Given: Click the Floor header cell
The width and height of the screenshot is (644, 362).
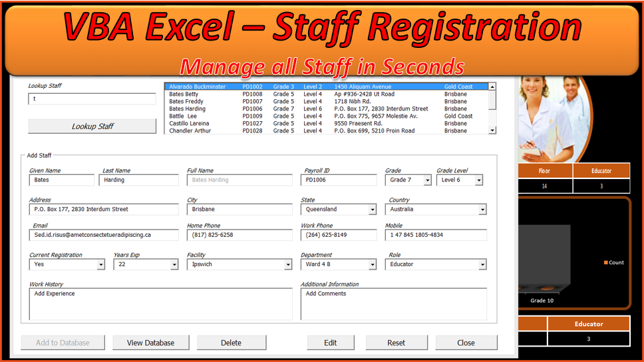Looking at the screenshot, I should 545,171.
